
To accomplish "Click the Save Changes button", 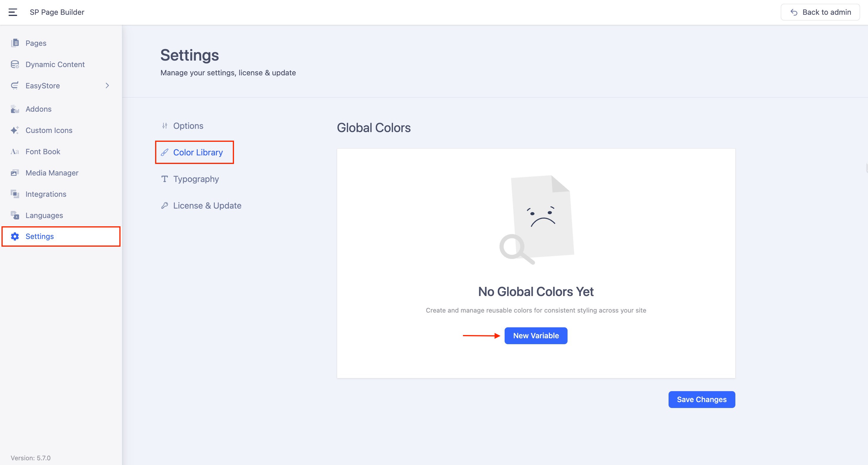I will click(x=702, y=399).
